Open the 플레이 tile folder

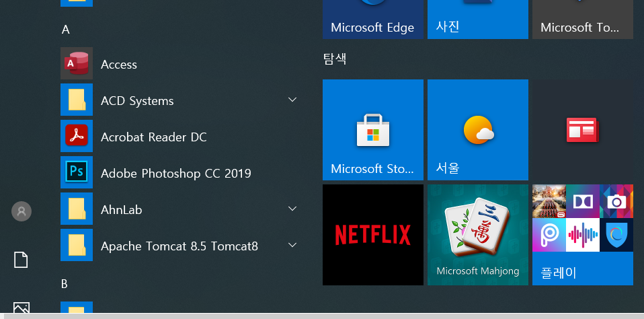tap(583, 235)
